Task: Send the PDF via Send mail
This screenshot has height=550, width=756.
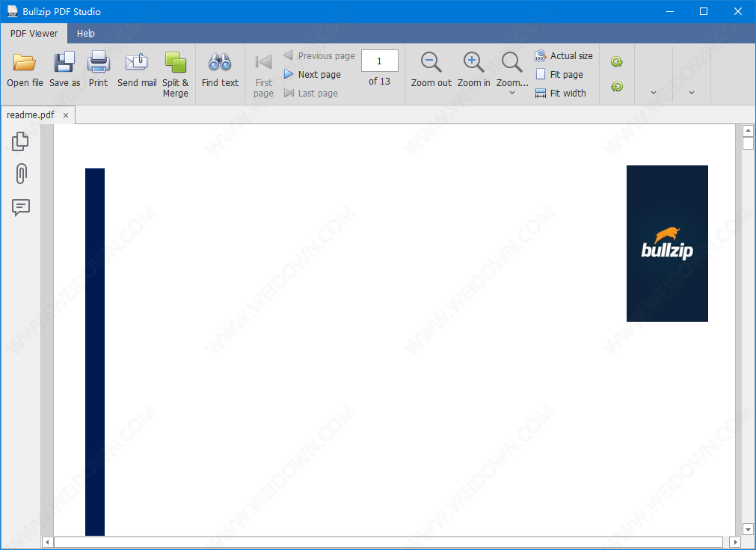Action: [137, 71]
